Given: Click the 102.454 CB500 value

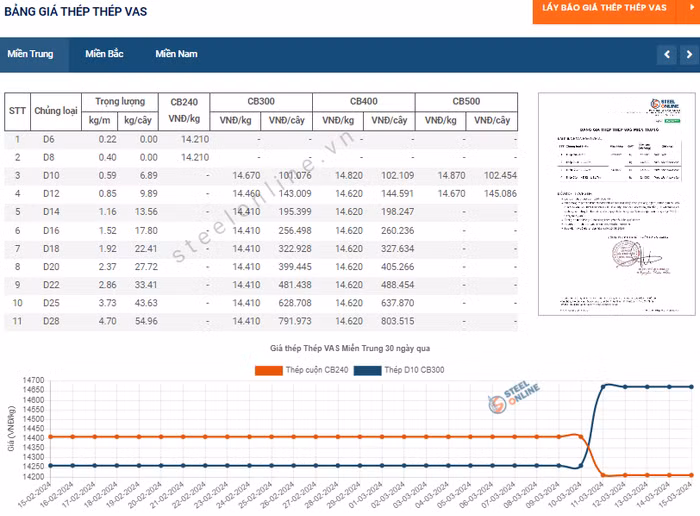Looking at the screenshot, I should point(500,176).
